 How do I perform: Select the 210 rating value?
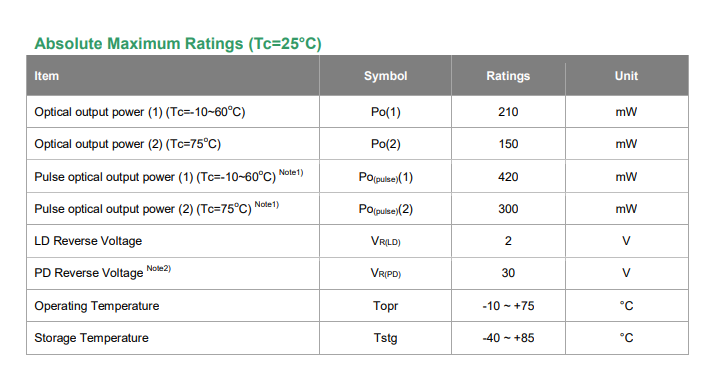508,112
